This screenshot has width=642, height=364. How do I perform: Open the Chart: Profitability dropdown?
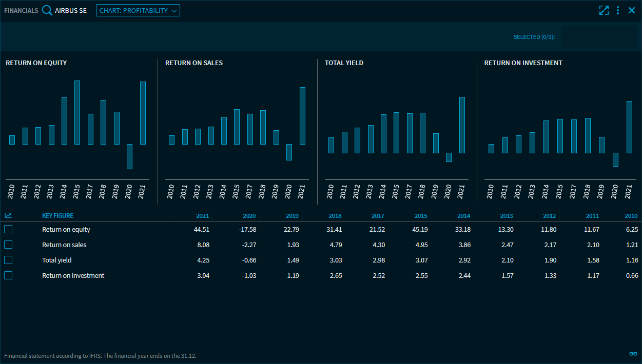(138, 10)
